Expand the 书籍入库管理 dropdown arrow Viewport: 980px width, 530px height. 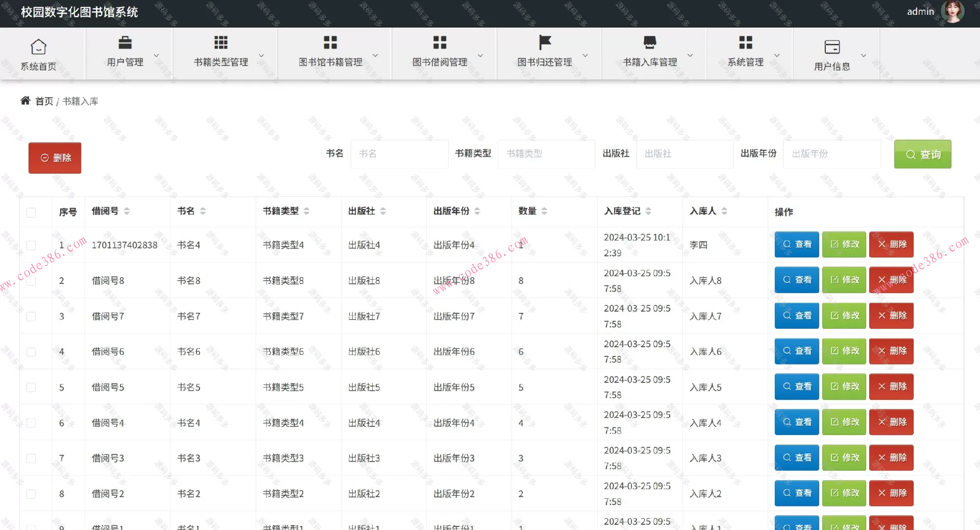[x=690, y=55]
